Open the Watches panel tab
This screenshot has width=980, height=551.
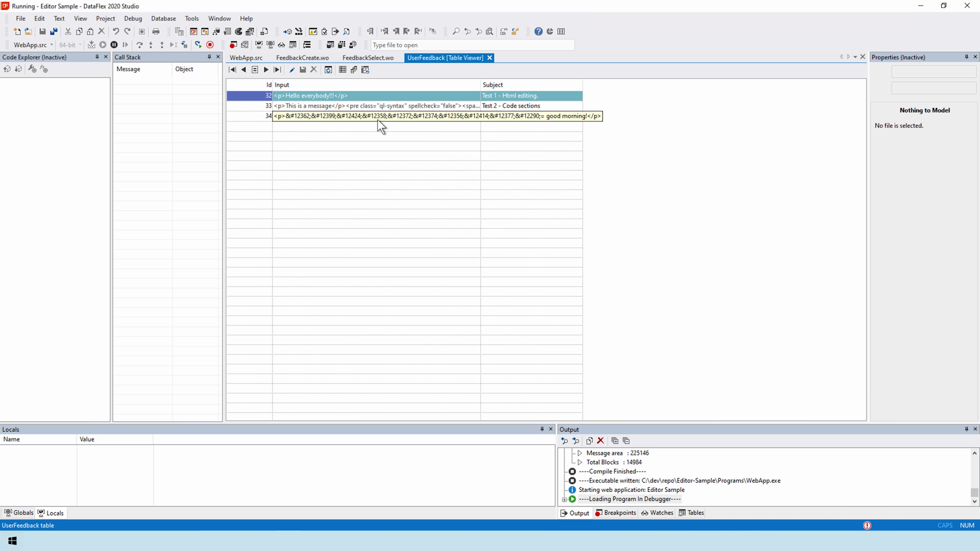(657, 513)
